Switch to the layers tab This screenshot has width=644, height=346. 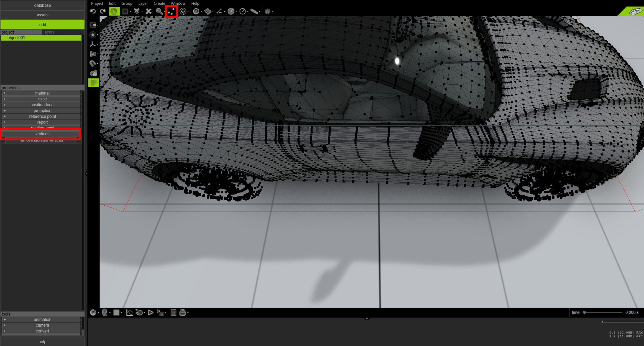(x=49, y=32)
